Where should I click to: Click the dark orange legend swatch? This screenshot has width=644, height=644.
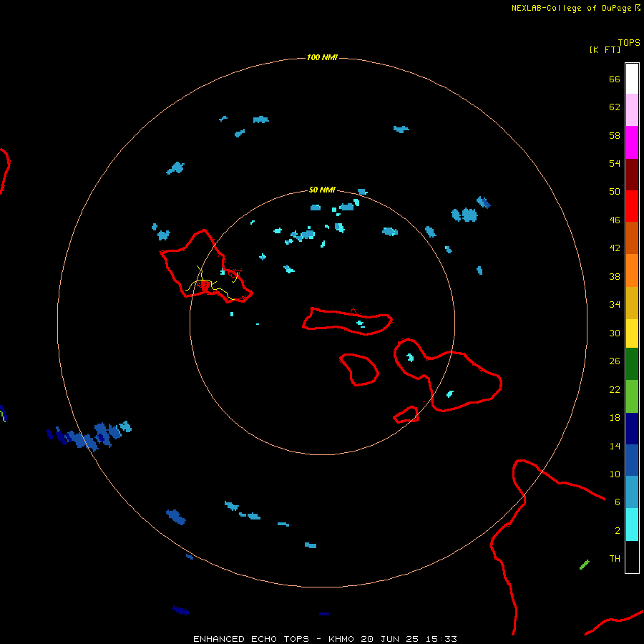(x=632, y=238)
